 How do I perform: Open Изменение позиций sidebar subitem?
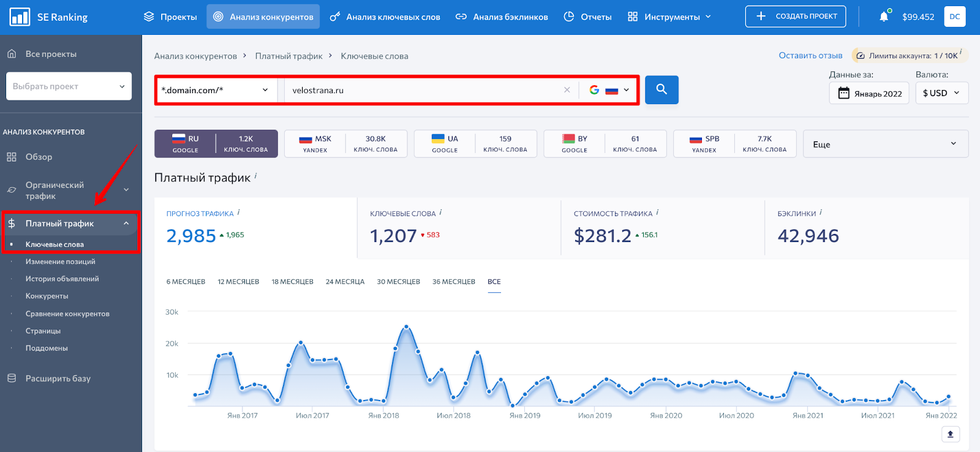coord(60,262)
